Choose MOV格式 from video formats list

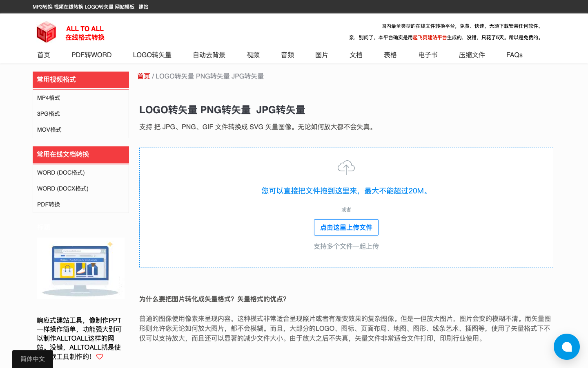click(x=49, y=130)
